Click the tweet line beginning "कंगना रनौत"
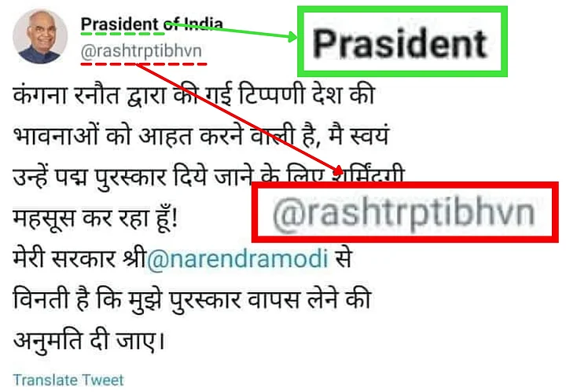This screenshot has height=392, width=566. 194,95
